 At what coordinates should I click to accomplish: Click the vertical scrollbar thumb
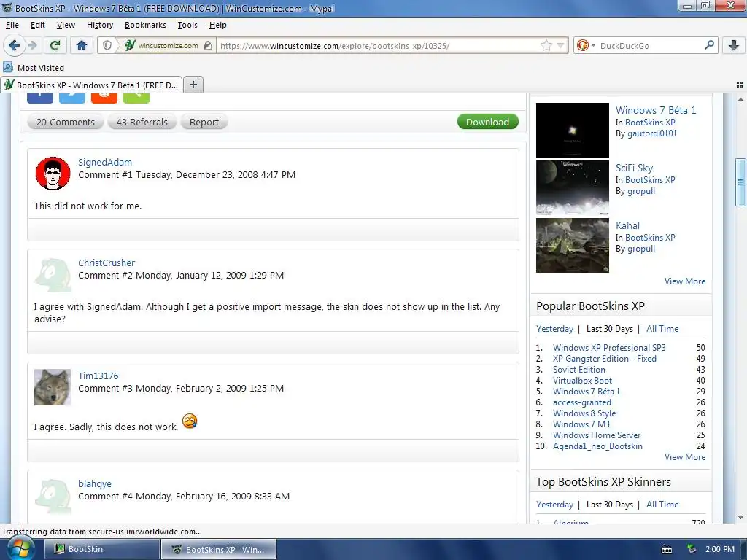(740, 182)
